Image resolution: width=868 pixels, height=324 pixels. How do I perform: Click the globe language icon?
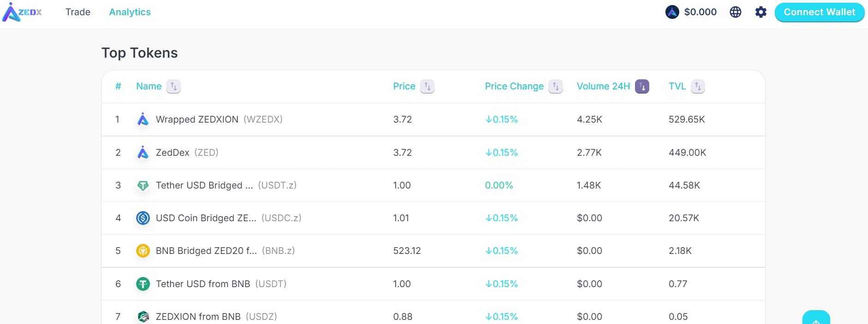coord(736,12)
